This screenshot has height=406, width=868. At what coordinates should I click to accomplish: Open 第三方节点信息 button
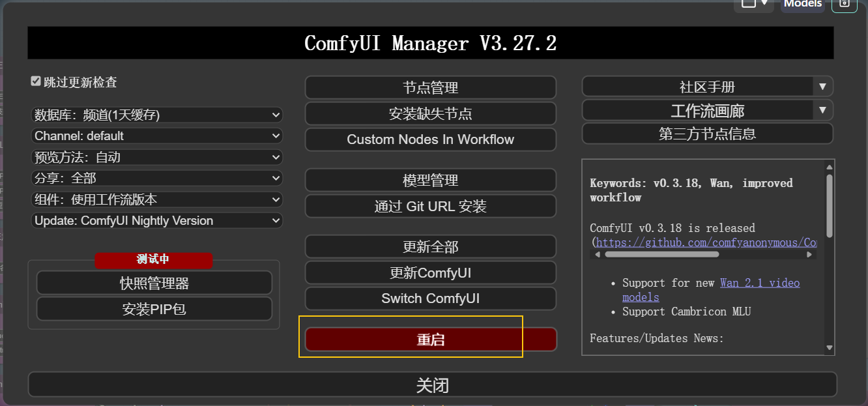pyautogui.click(x=708, y=134)
